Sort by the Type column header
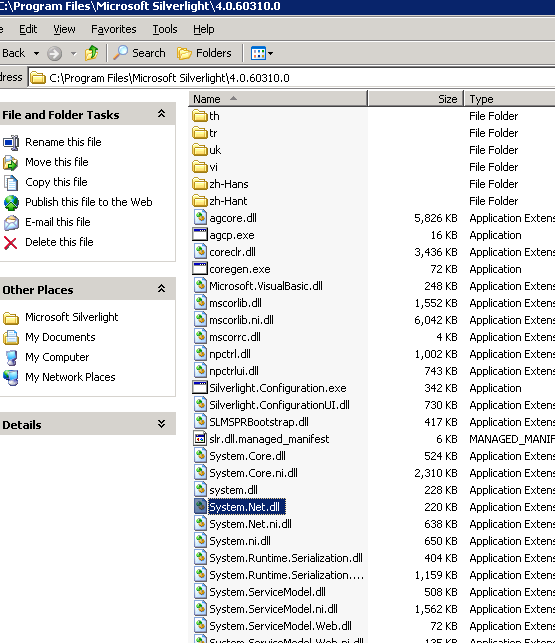Viewport: 560px width, 643px height. pyautogui.click(x=510, y=99)
